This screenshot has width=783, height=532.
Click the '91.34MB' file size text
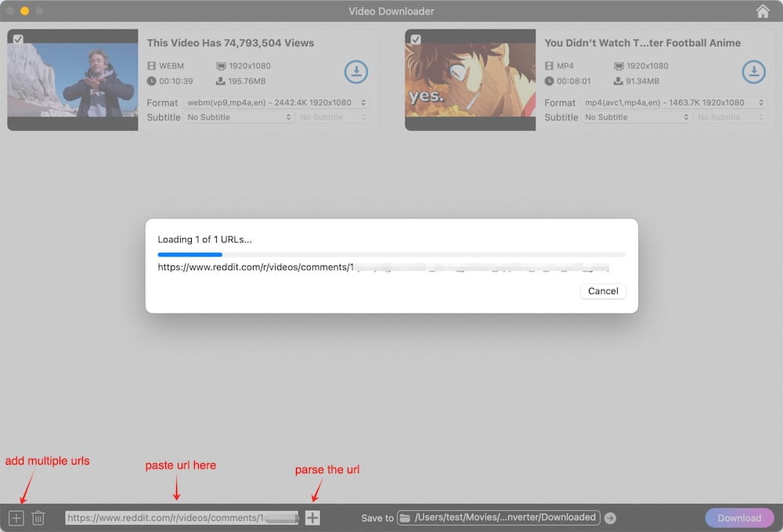coord(642,81)
